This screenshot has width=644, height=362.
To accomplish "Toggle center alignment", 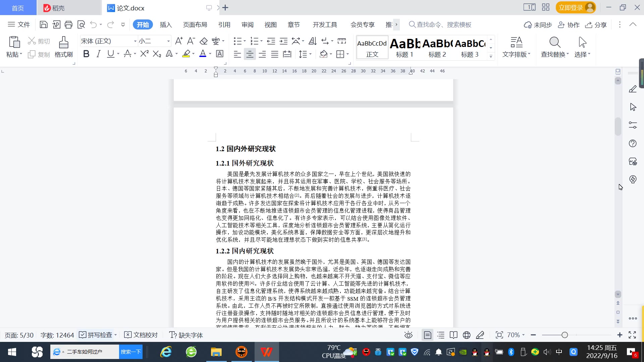I will click(250, 54).
